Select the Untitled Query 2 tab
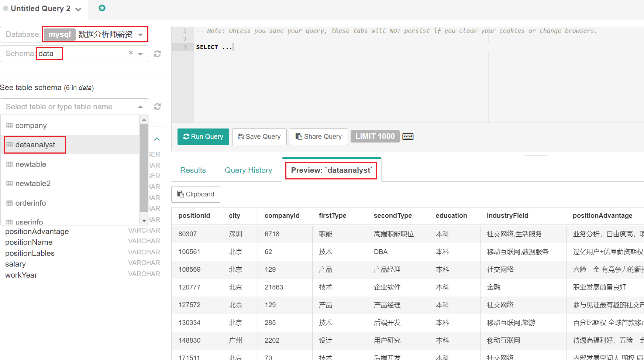Viewport: 644px width, 360px height. (x=40, y=8)
